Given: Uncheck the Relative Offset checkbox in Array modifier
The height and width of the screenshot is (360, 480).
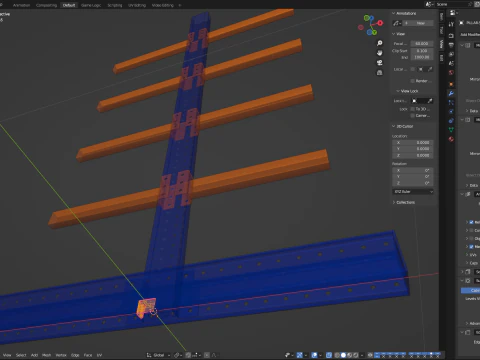Looking at the screenshot, I should [471, 222].
